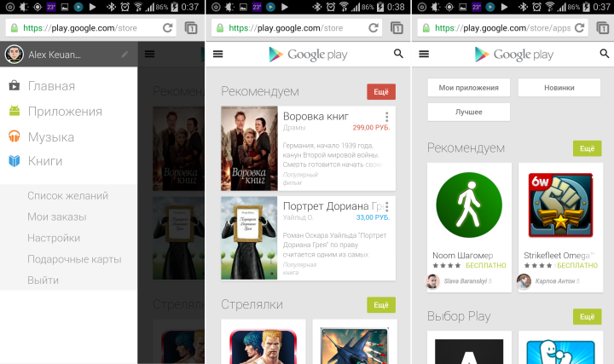Open the hamburger menu on middle screen

coord(218,54)
